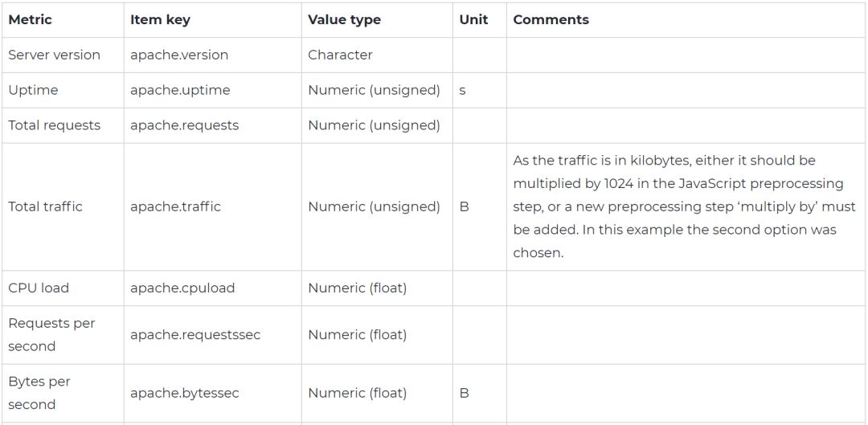Click the Total requests metric cell
The height and width of the screenshot is (425, 868).
point(54,125)
